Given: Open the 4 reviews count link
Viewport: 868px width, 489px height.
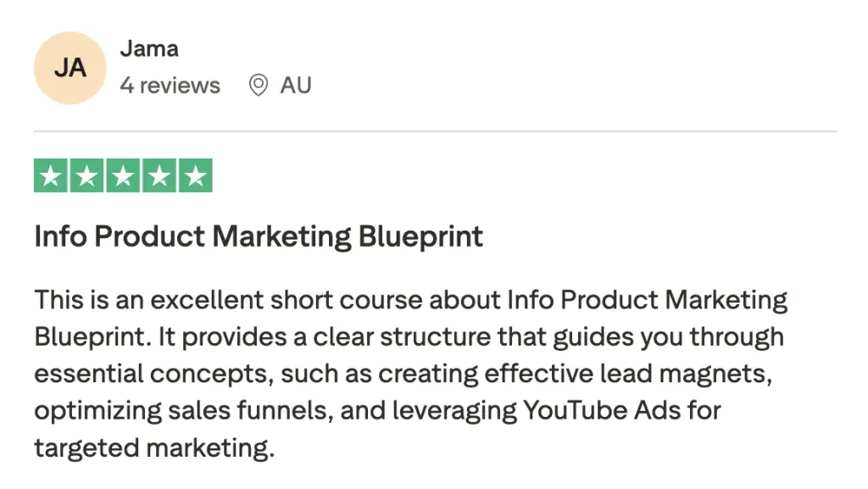Looking at the screenshot, I should (170, 86).
